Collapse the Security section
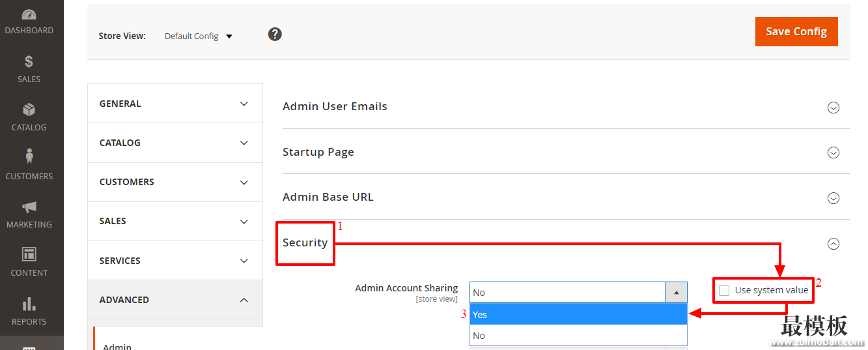The height and width of the screenshot is (350, 868). 833,243
